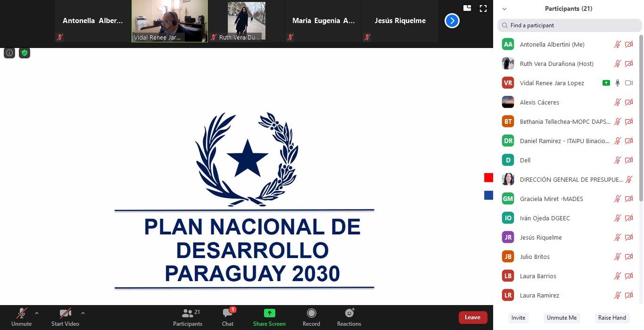Click the Participants (21) panel title
The image size is (644, 330).
pos(569,8)
